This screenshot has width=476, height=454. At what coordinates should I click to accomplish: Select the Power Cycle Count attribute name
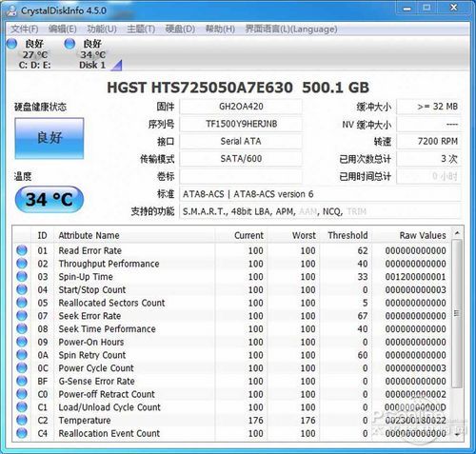click(x=96, y=368)
